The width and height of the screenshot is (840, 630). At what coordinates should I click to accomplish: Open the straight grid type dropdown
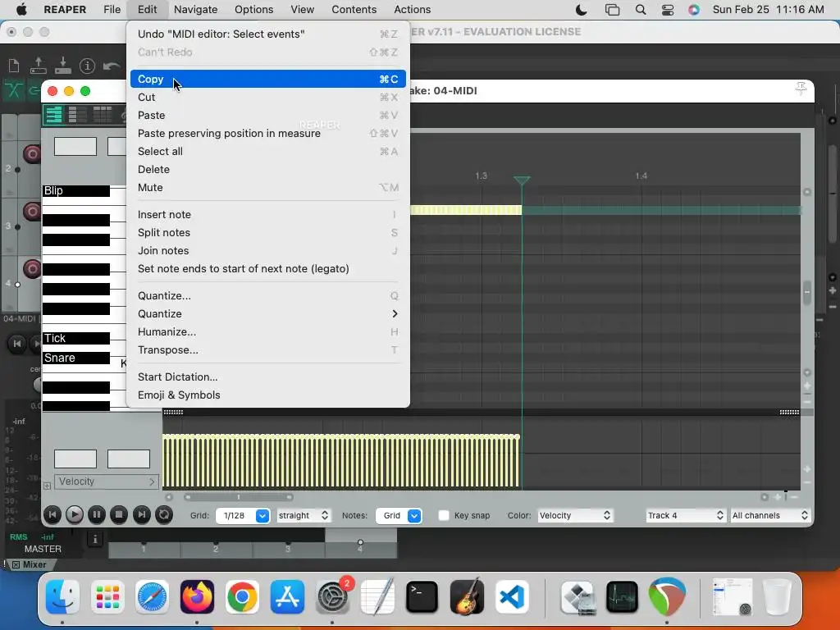304,515
